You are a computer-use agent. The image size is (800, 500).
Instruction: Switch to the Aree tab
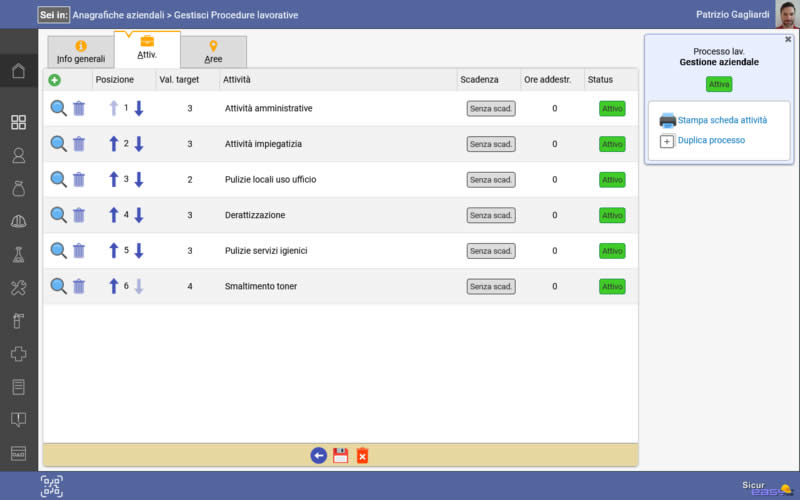213,52
